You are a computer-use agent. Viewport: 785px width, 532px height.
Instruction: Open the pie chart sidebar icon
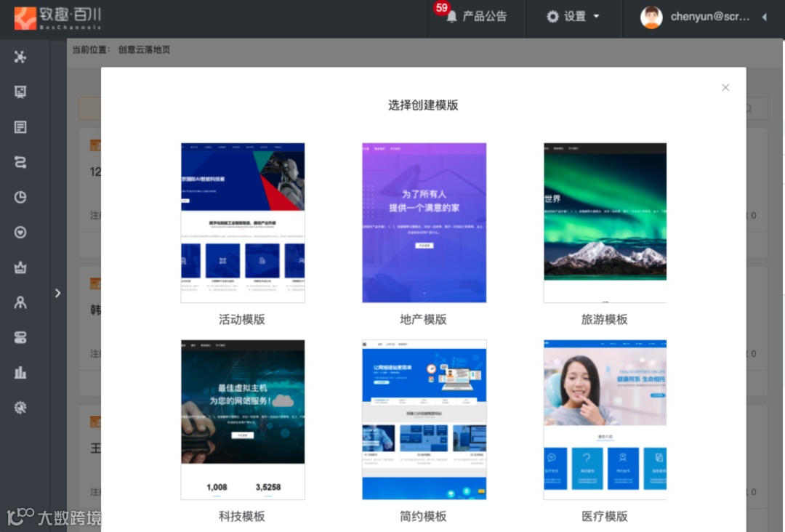tap(20, 197)
